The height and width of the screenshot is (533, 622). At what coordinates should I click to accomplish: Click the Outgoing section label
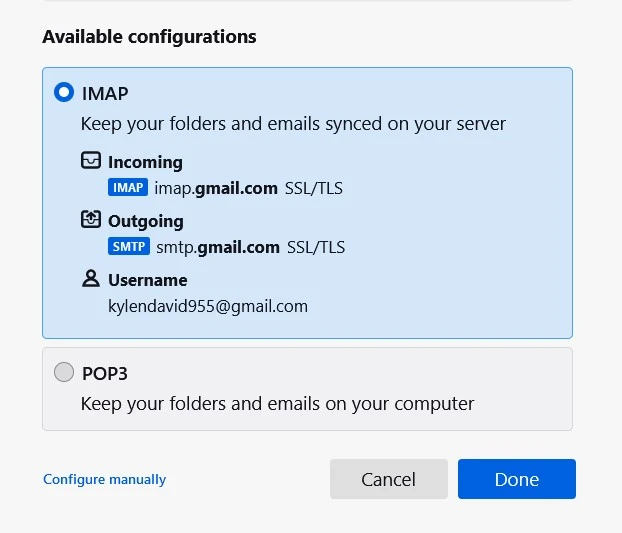(146, 221)
